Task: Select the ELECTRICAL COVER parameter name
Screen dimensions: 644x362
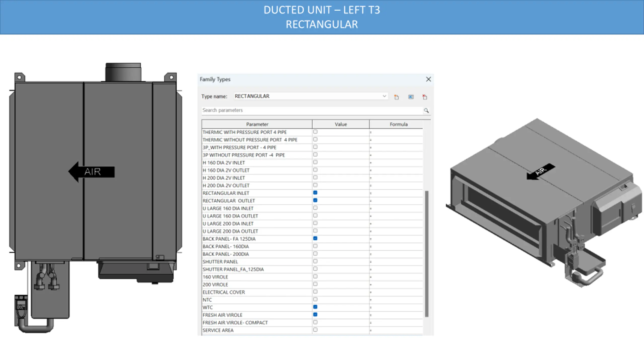Action: coord(224,292)
